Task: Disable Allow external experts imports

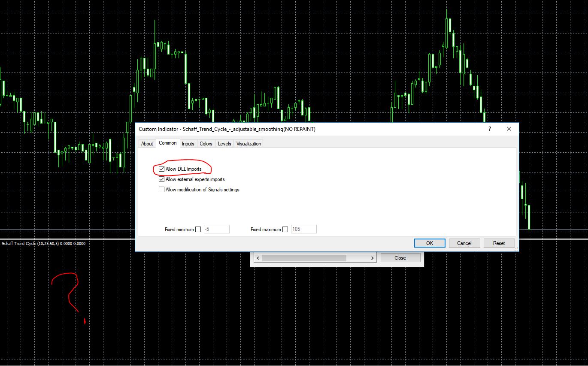Action: tap(161, 179)
